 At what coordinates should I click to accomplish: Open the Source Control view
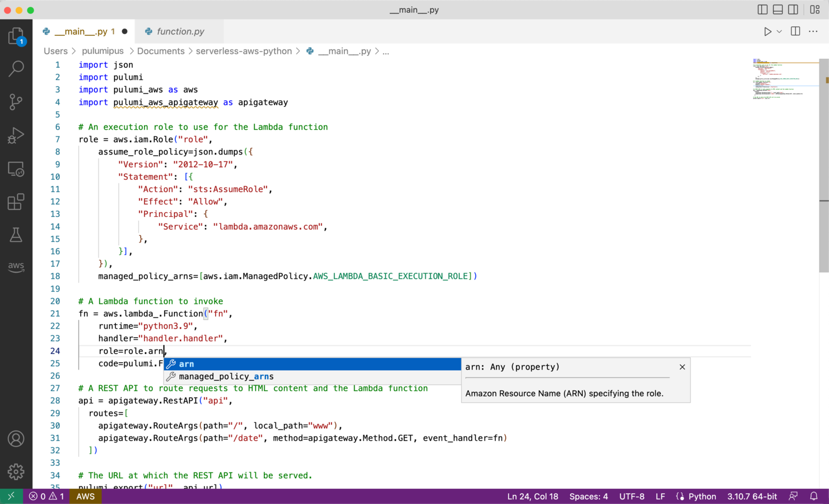[16, 102]
